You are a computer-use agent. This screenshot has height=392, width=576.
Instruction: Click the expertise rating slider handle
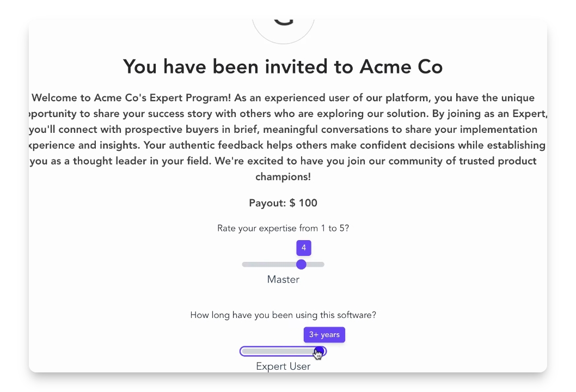coord(301,265)
